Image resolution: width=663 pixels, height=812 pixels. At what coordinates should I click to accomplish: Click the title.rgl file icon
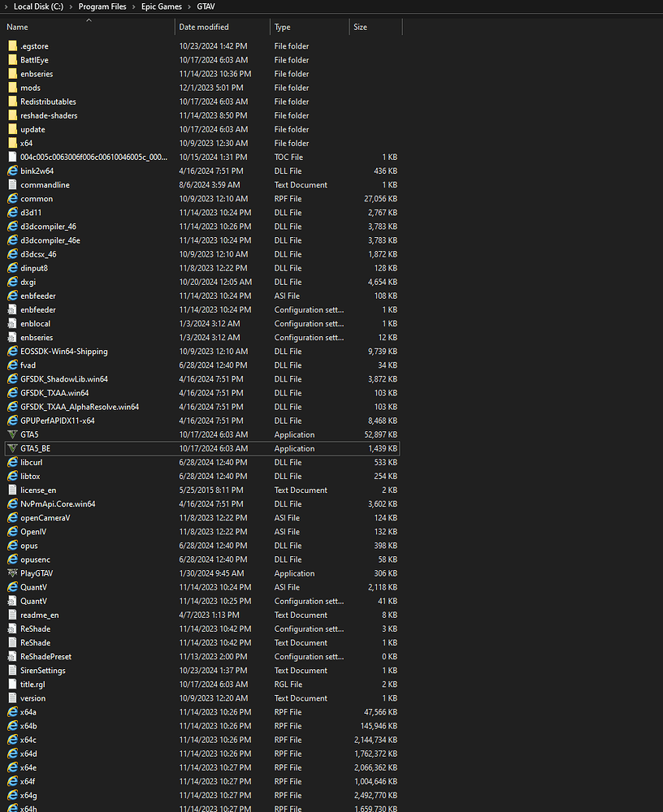coord(12,684)
